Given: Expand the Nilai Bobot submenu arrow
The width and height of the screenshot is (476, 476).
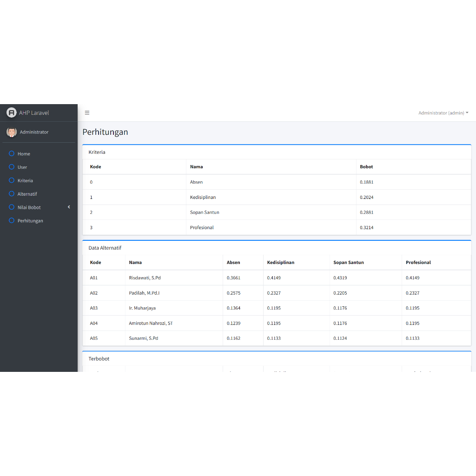Looking at the screenshot, I should click(x=69, y=207).
